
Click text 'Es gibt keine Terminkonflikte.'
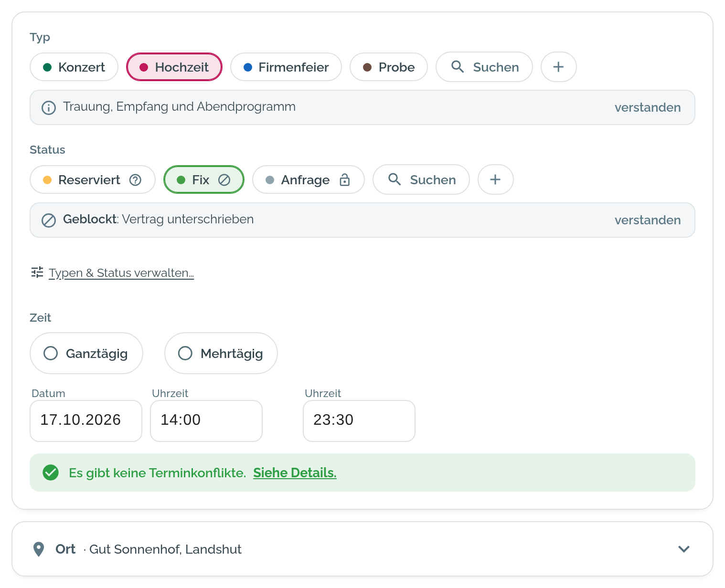pos(158,473)
